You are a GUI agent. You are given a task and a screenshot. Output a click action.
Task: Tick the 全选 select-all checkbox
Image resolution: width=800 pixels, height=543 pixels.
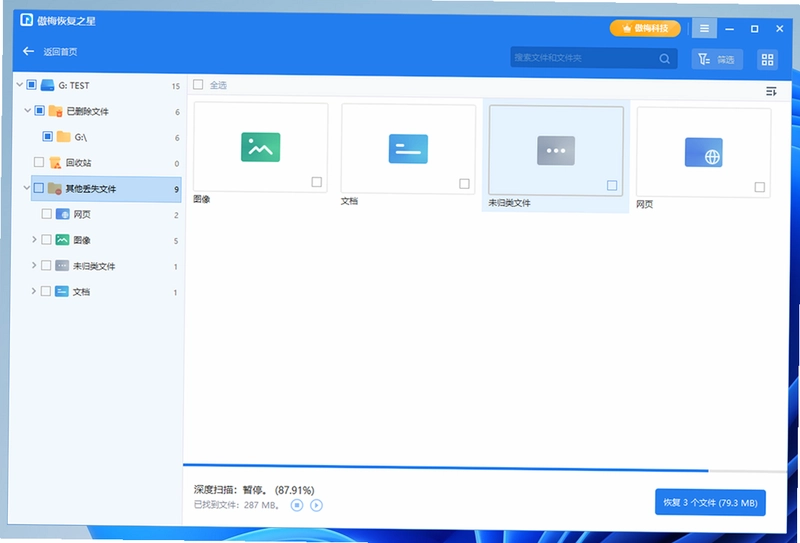pyautogui.click(x=198, y=85)
